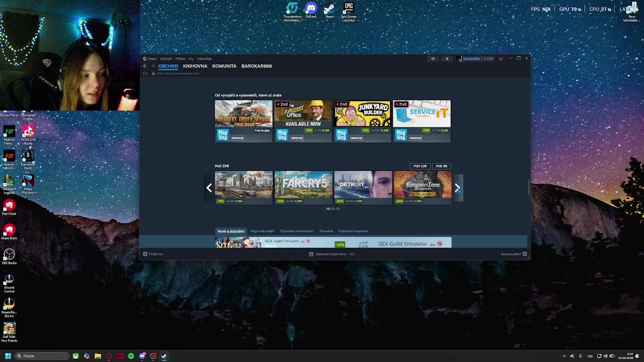Select Populární nadcházející tab
Image resolution: width=644 pixels, height=362 pixels.
click(x=296, y=231)
